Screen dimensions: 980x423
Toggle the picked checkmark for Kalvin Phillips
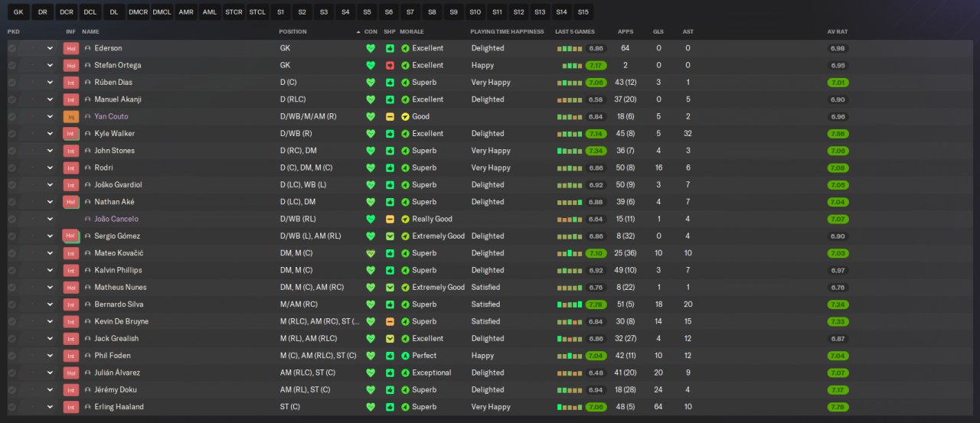tap(11, 270)
